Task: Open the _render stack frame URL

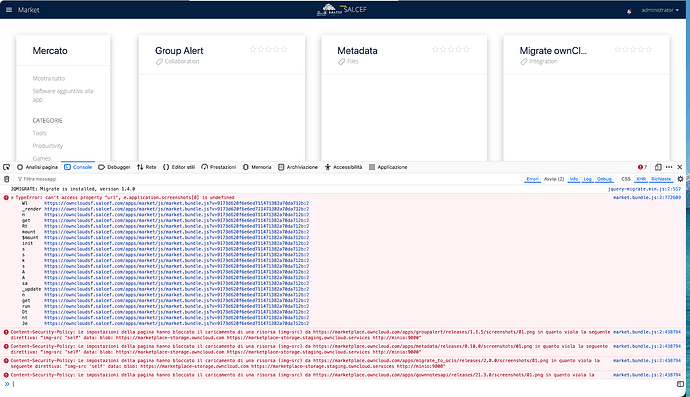Action: click(x=176, y=209)
